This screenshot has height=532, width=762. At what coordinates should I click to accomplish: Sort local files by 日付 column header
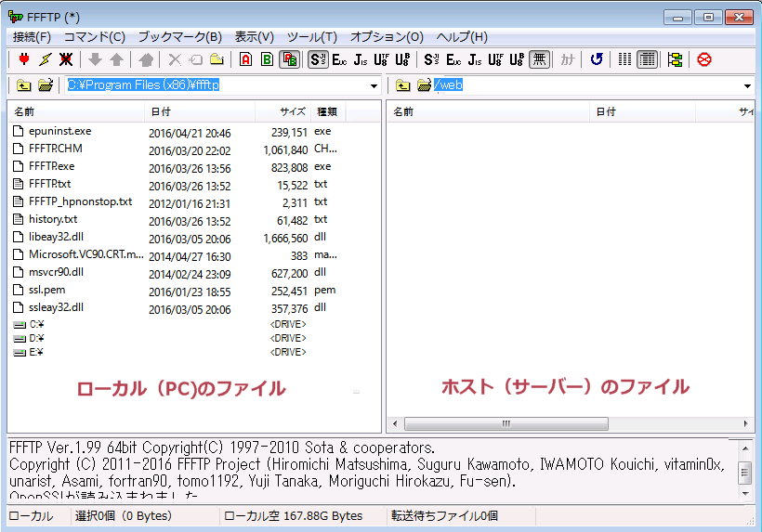click(x=200, y=111)
